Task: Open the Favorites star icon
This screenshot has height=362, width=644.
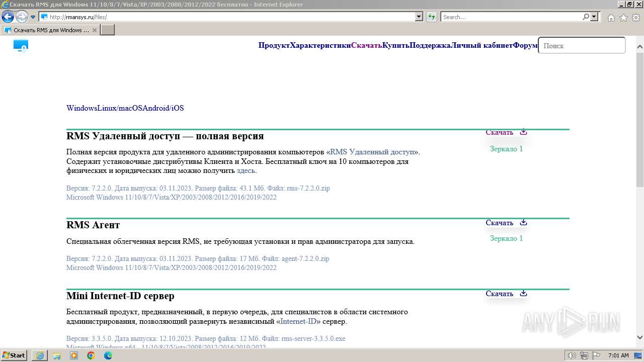Action: [x=623, y=18]
